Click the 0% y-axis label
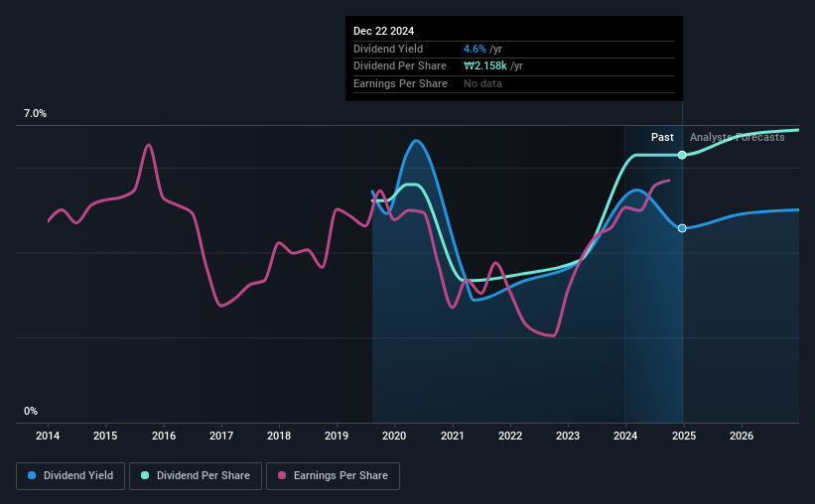 (31, 411)
